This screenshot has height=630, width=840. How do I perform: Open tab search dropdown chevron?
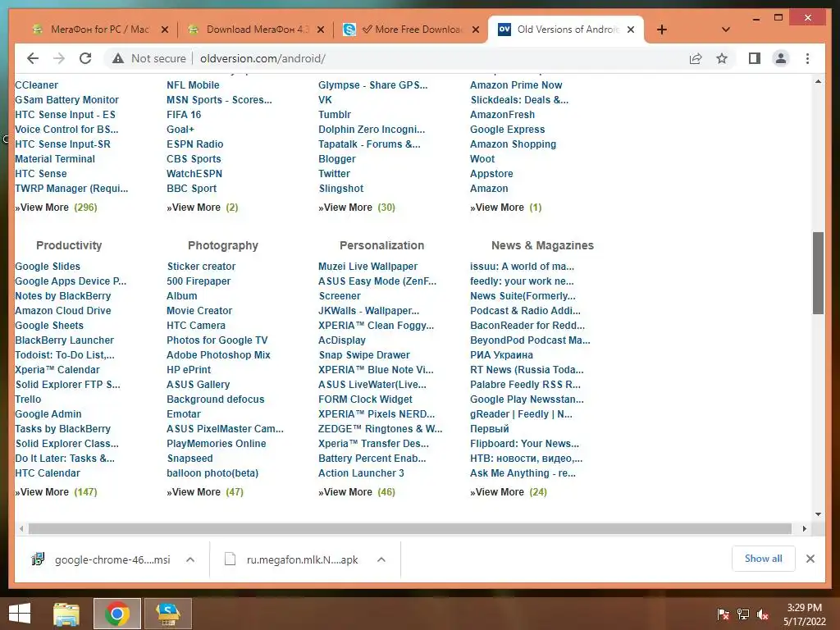(x=726, y=30)
